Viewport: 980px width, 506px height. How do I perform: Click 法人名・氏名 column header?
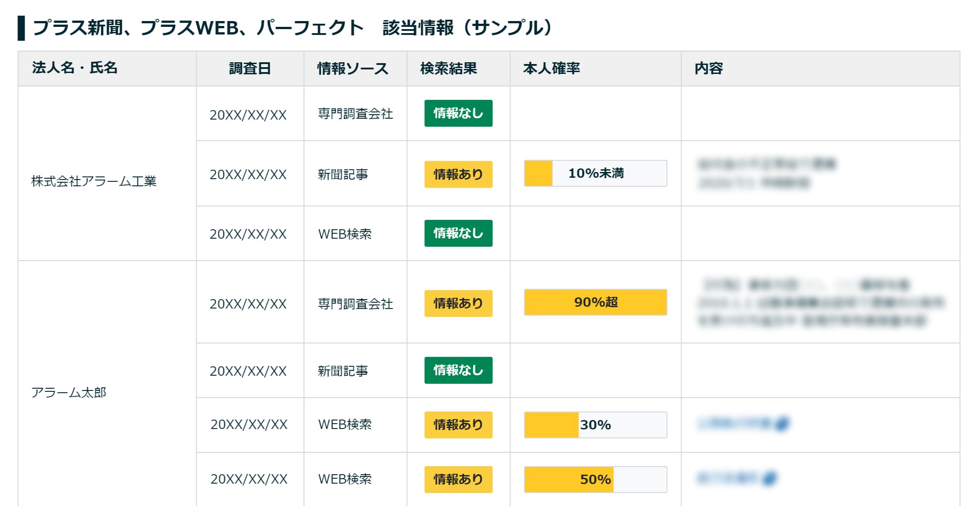click(74, 68)
